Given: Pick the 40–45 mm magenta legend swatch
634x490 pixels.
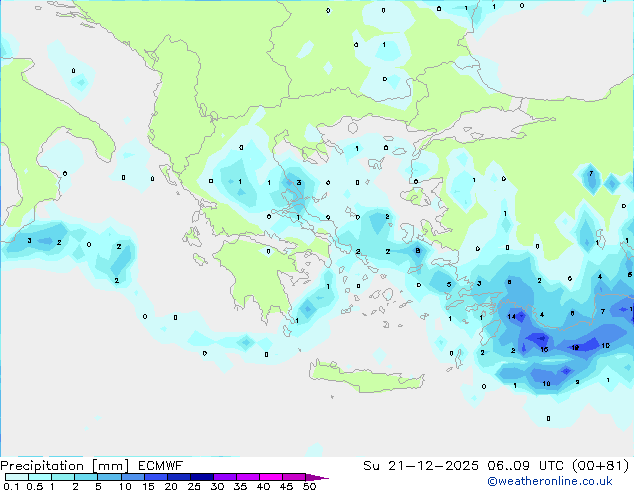Looking at the screenshot, I should coord(271,477).
